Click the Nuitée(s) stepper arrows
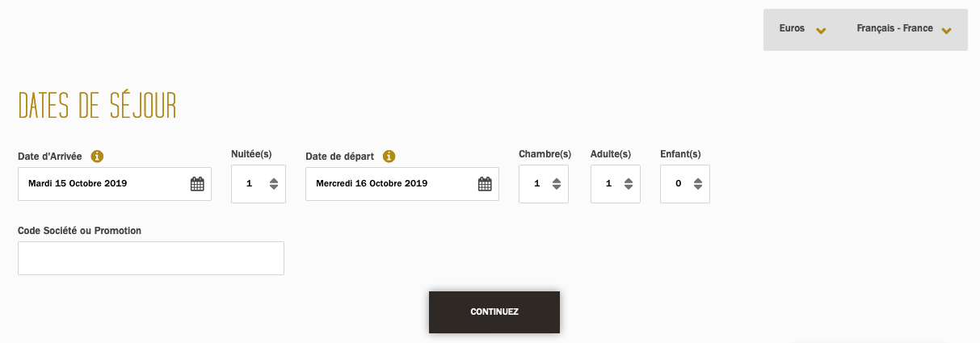This screenshot has width=980, height=343. pos(274,184)
